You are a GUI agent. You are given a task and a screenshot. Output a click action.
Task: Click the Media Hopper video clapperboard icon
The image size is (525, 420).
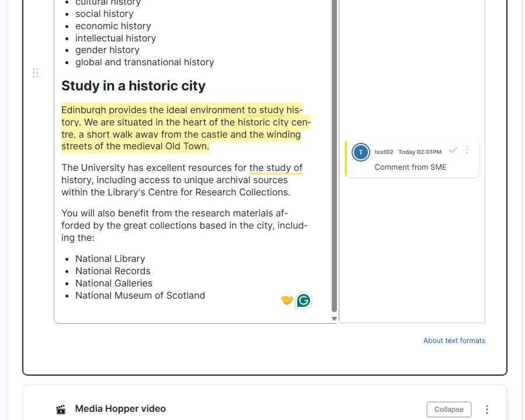click(x=61, y=409)
